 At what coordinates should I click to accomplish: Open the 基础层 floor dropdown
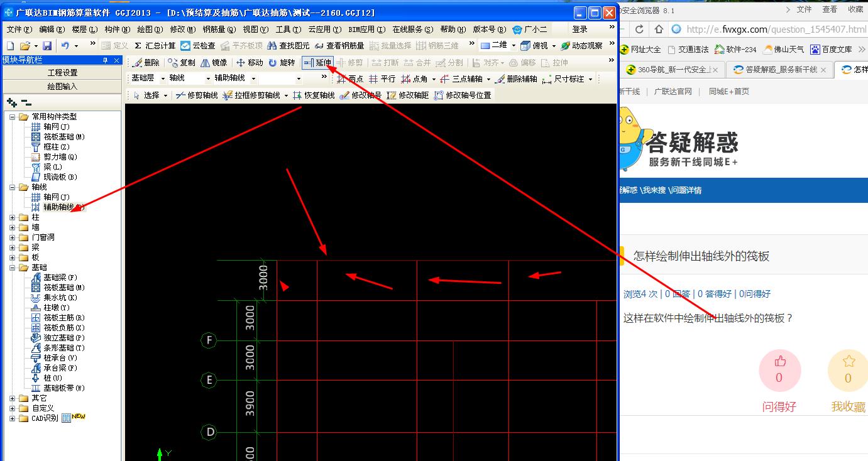163,79
